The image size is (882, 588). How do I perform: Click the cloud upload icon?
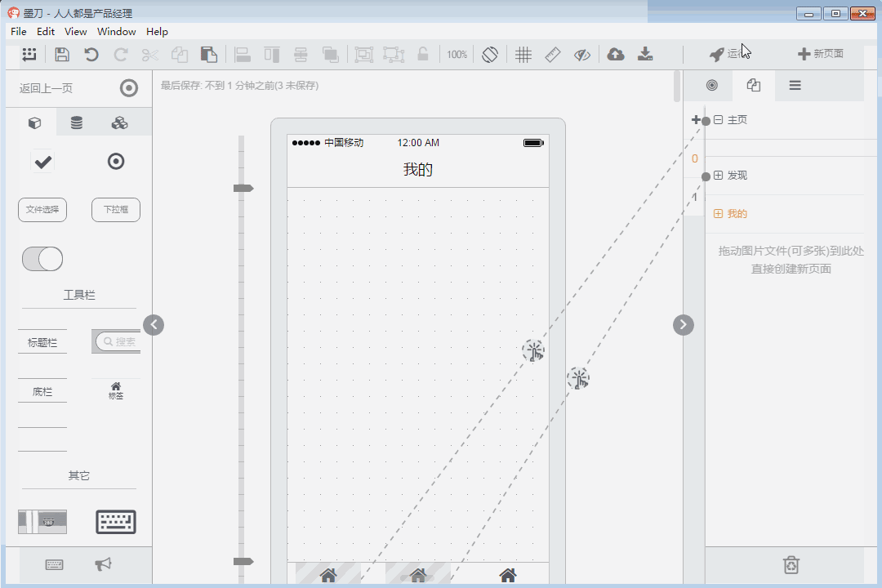tap(616, 55)
